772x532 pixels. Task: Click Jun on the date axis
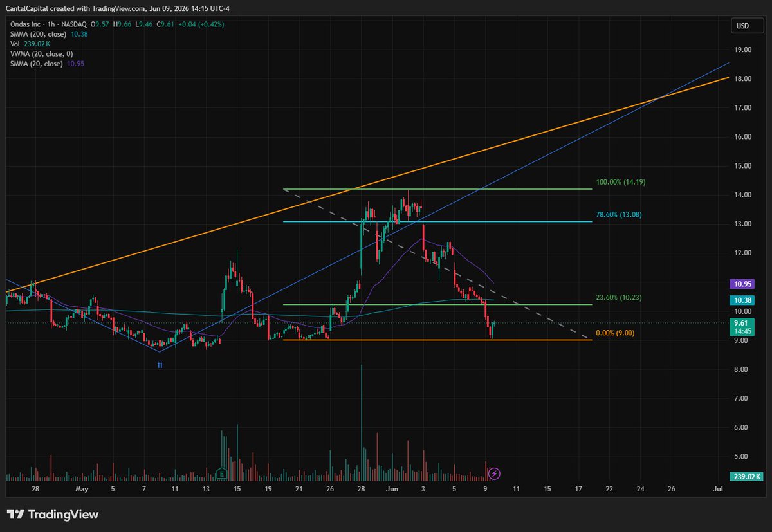pyautogui.click(x=392, y=489)
